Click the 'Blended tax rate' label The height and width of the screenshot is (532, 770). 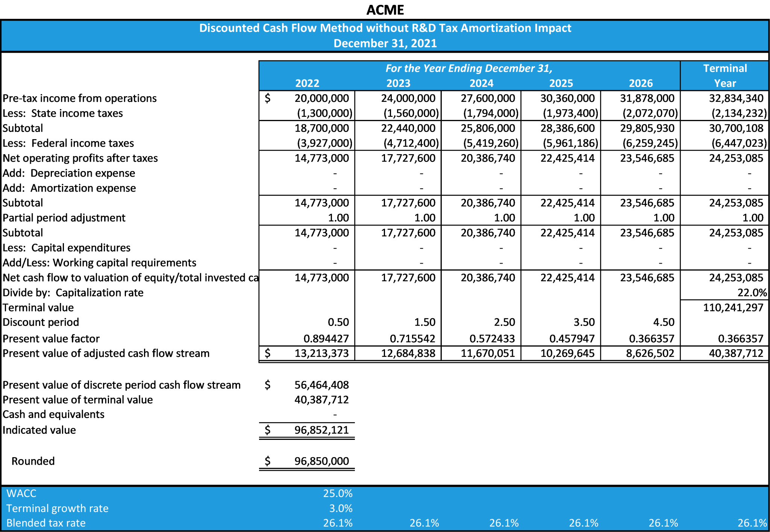coord(46,523)
